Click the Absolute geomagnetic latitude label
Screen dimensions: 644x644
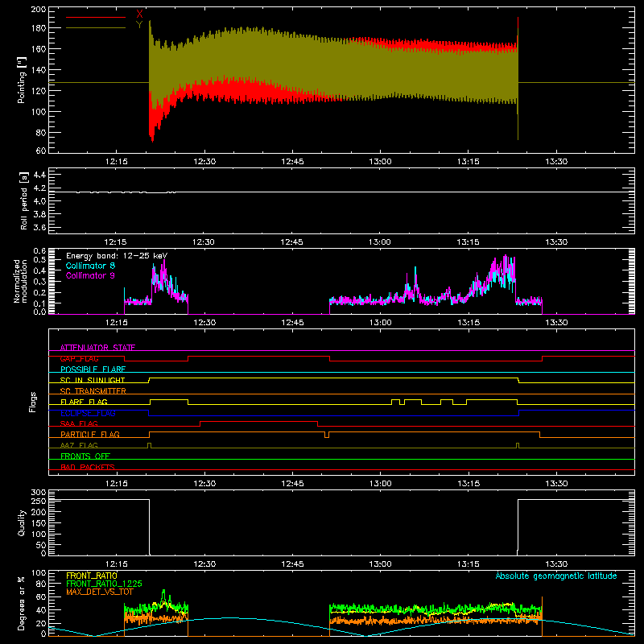(556, 576)
